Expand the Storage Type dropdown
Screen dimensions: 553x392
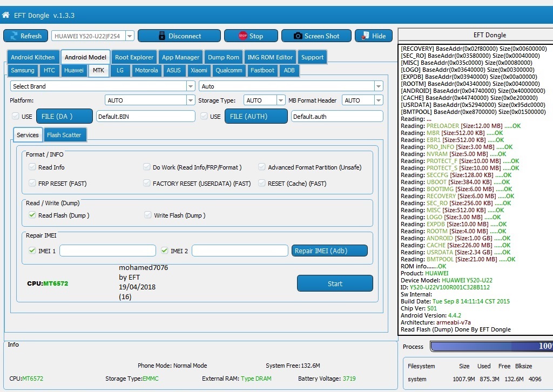(x=281, y=100)
